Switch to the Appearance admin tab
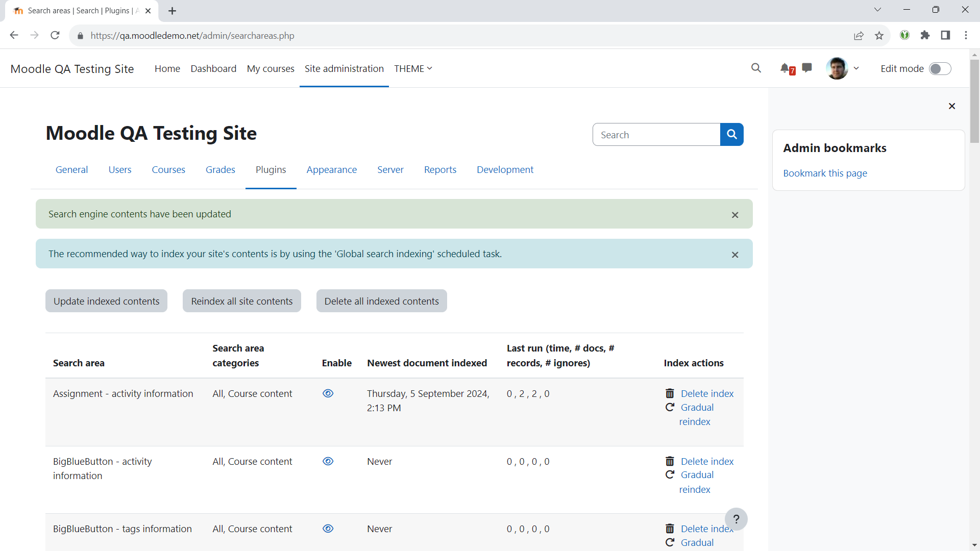 coord(332,170)
